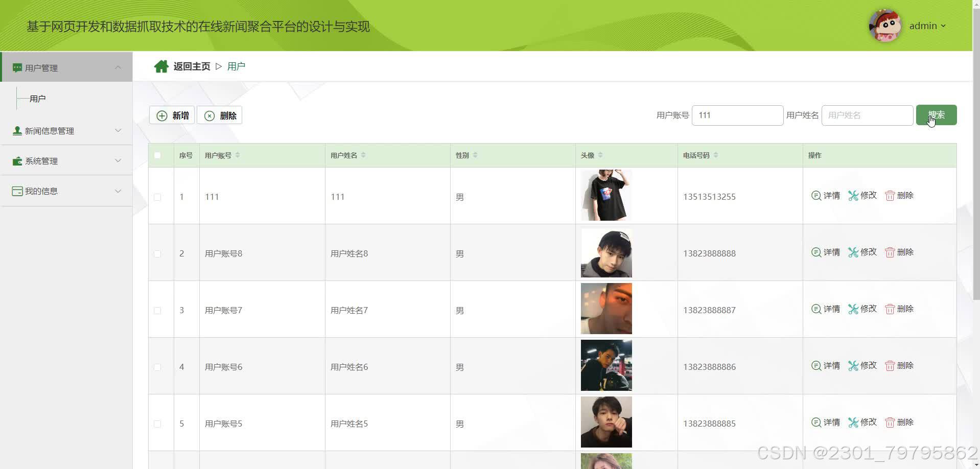Select 系统管理 in the sidebar
Viewport: 980px width, 469px height.
coord(66,160)
